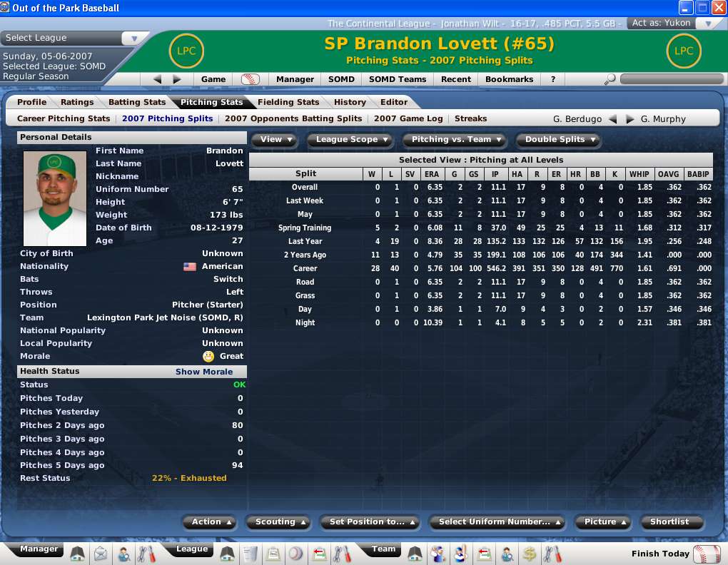Viewport: 728px width, 565px height.
Task: Expand the View dropdown
Action: (x=275, y=139)
